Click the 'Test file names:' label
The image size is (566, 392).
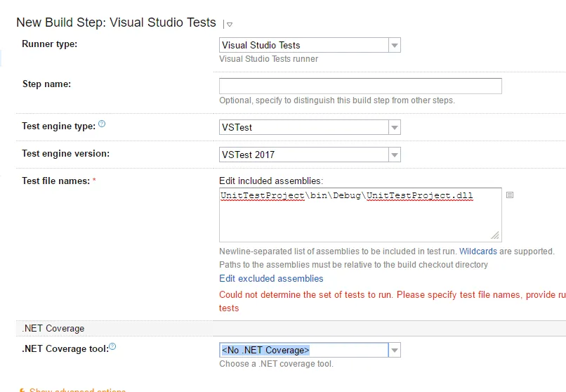(56, 181)
